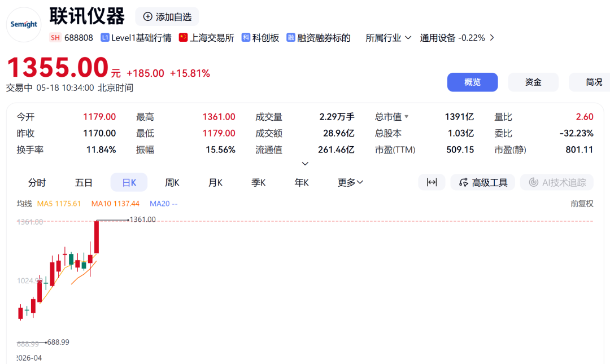Open the 更多 period dropdown
This screenshot has height=364, width=610.
tap(350, 182)
